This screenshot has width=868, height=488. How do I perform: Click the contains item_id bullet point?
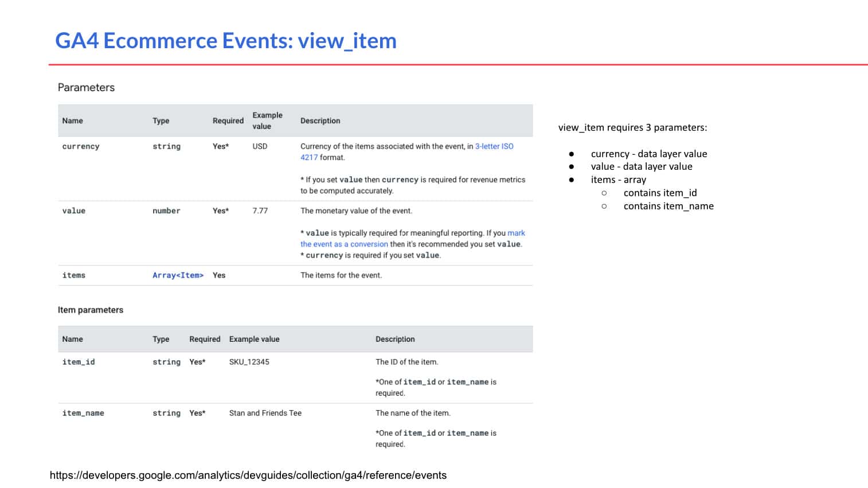[x=660, y=193]
